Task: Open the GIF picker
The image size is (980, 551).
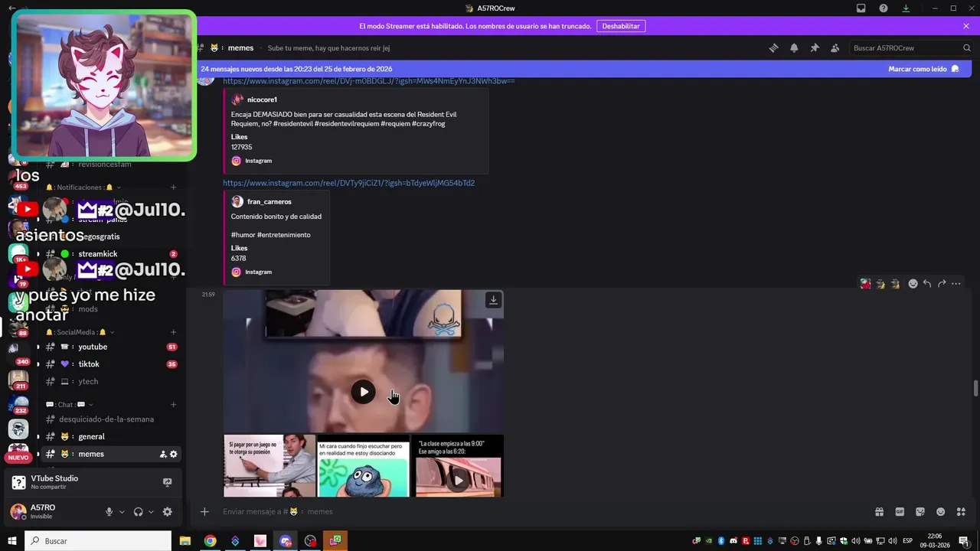Action: 900,512
